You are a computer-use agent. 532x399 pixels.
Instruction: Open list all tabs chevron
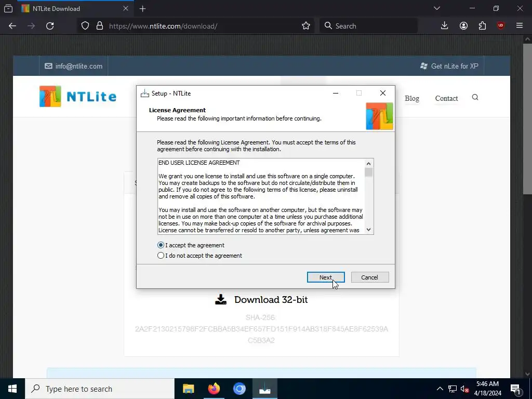(437, 8)
